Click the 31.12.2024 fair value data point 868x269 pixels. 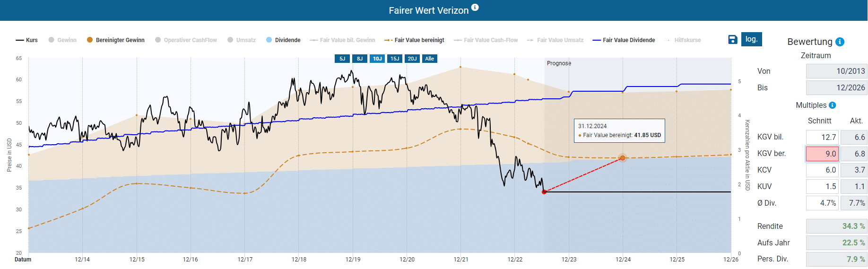pos(623,158)
